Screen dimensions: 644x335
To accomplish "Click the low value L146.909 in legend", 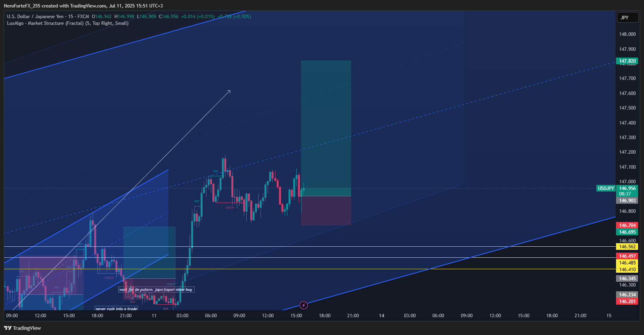I will pos(146,17).
